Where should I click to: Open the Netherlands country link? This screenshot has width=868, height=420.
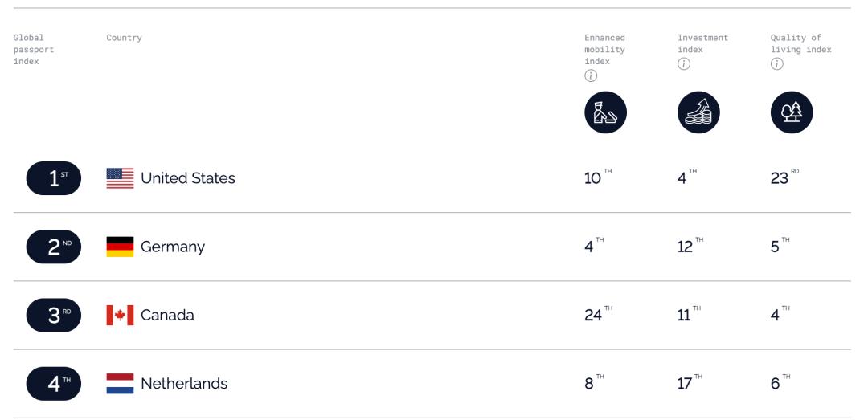pyautogui.click(x=183, y=383)
